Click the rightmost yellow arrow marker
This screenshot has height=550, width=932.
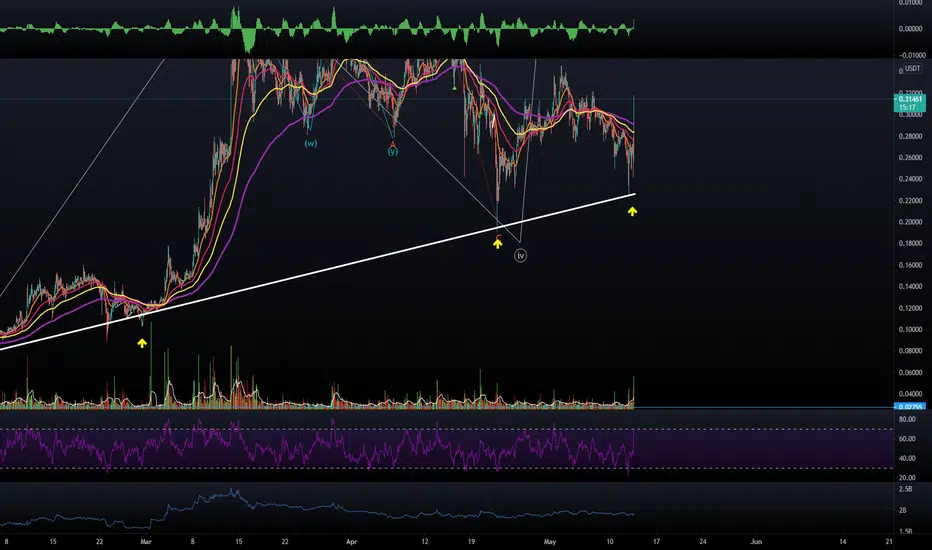632,211
